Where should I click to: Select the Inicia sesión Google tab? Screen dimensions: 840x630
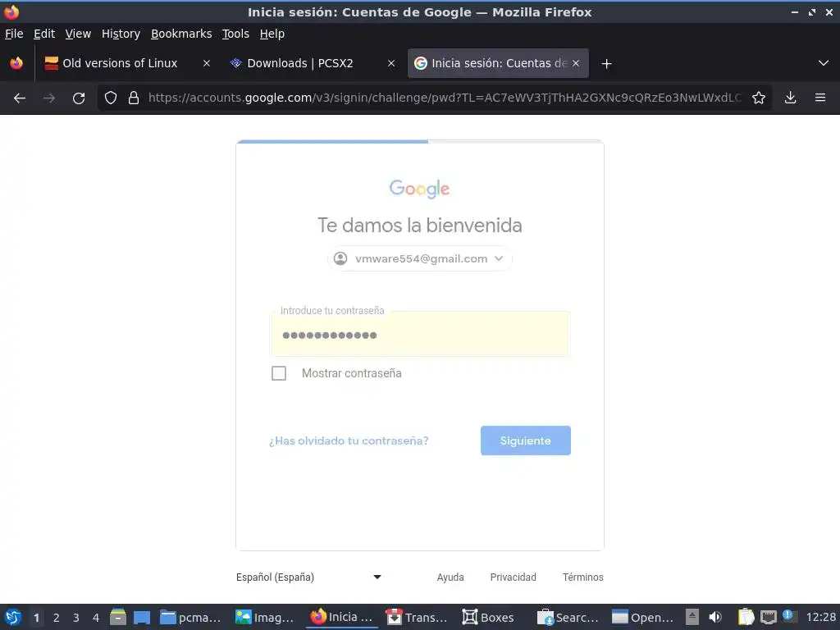pyautogui.click(x=498, y=63)
